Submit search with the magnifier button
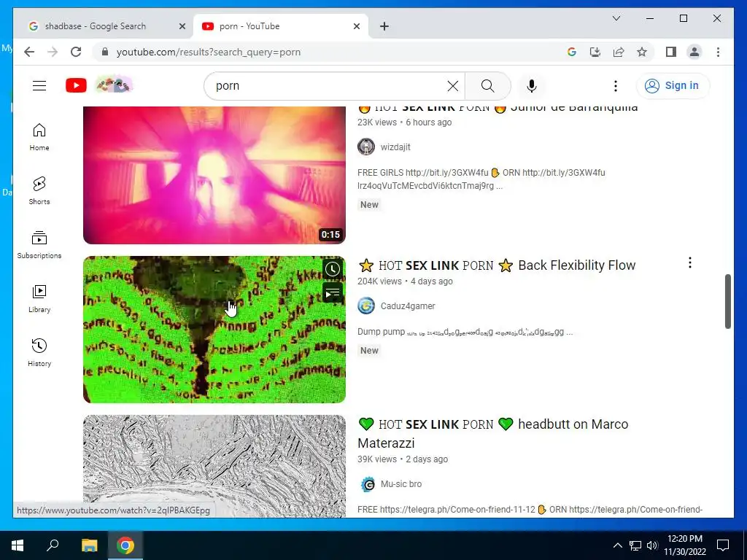 point(488,86)
